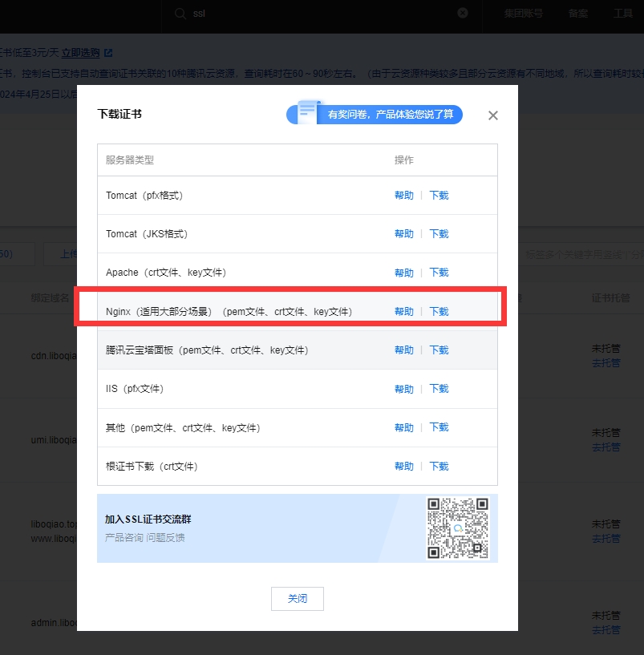Click in the ssl search input field
This screenshot has height=655, width=644.
pos(321,14)
